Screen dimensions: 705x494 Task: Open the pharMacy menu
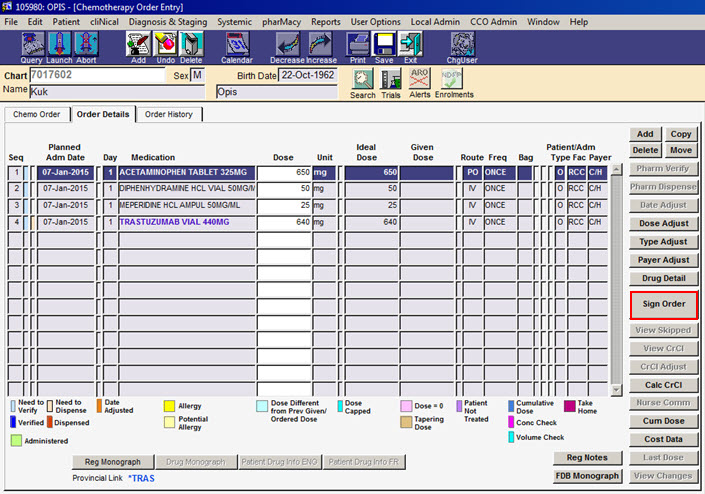coord(281,22)
